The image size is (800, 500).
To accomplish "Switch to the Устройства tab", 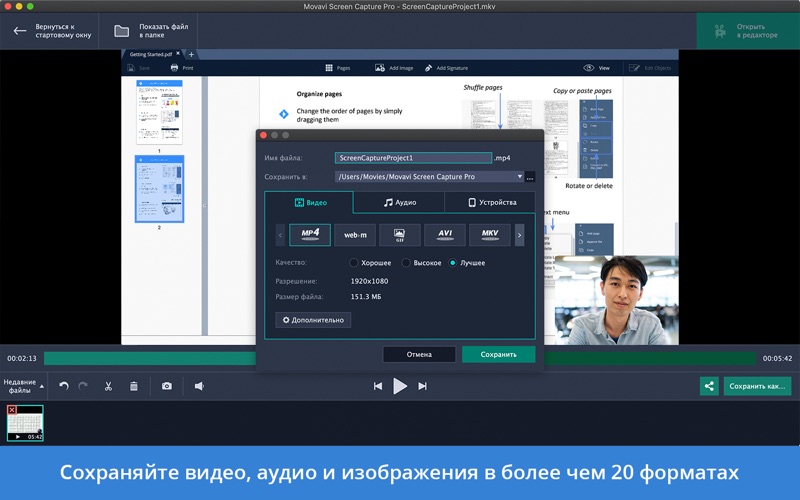I will pos(490,203).
